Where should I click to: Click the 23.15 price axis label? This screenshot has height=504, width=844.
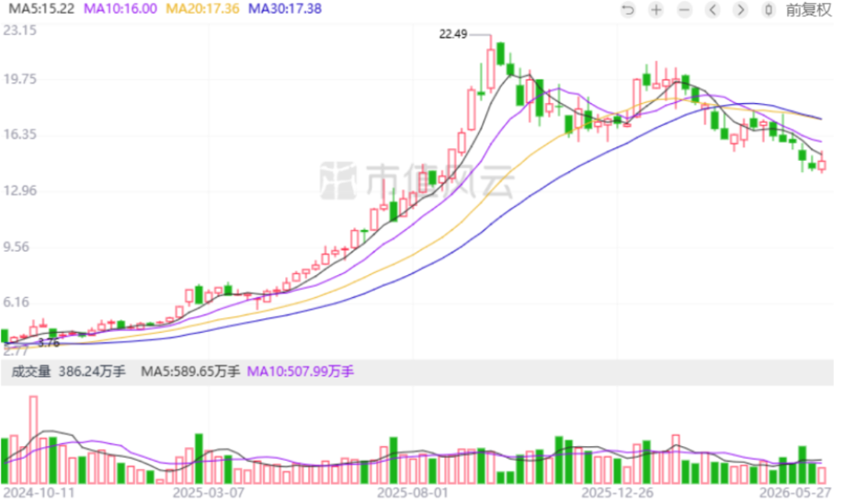20,30
